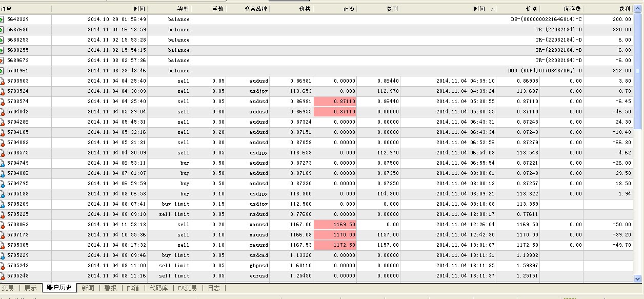Screen dimensions: 644x299
Task: Click the profit value 29.50
Action: [x=623, y=173]
